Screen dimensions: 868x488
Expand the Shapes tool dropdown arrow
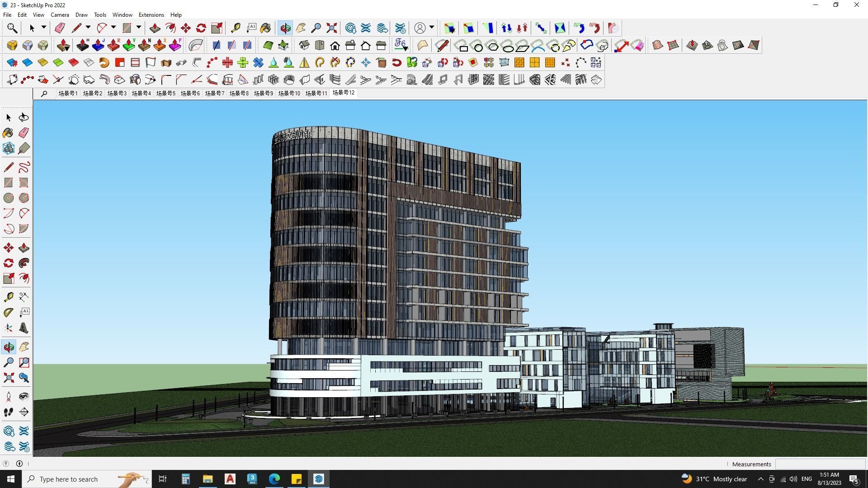click(x=139, y=28)
